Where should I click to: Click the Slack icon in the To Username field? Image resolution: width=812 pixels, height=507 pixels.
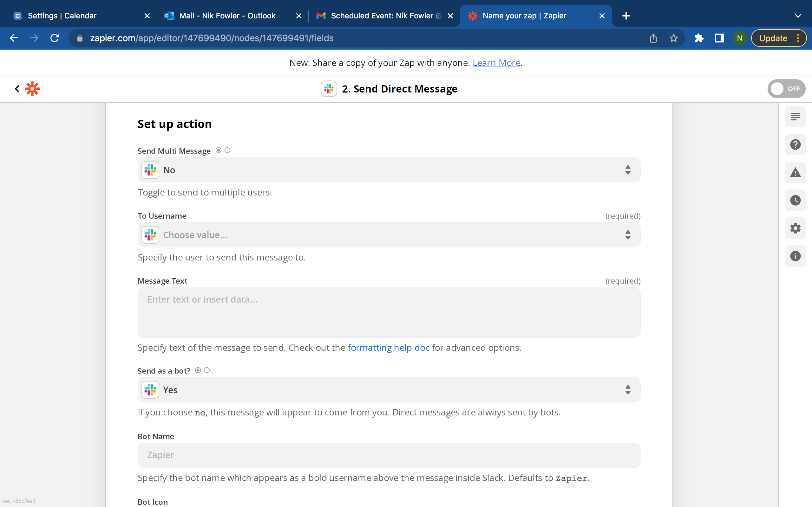pos(150,235)
